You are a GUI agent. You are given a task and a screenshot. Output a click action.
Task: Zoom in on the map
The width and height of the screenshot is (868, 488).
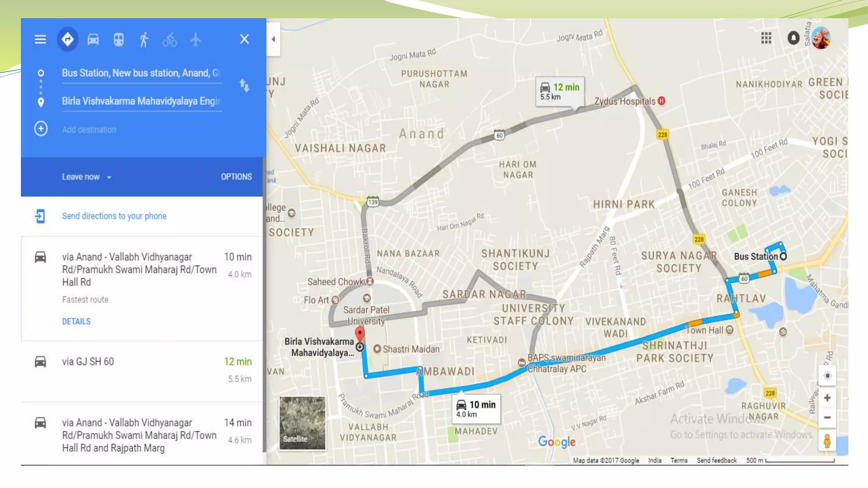click(x=827, y=398)
